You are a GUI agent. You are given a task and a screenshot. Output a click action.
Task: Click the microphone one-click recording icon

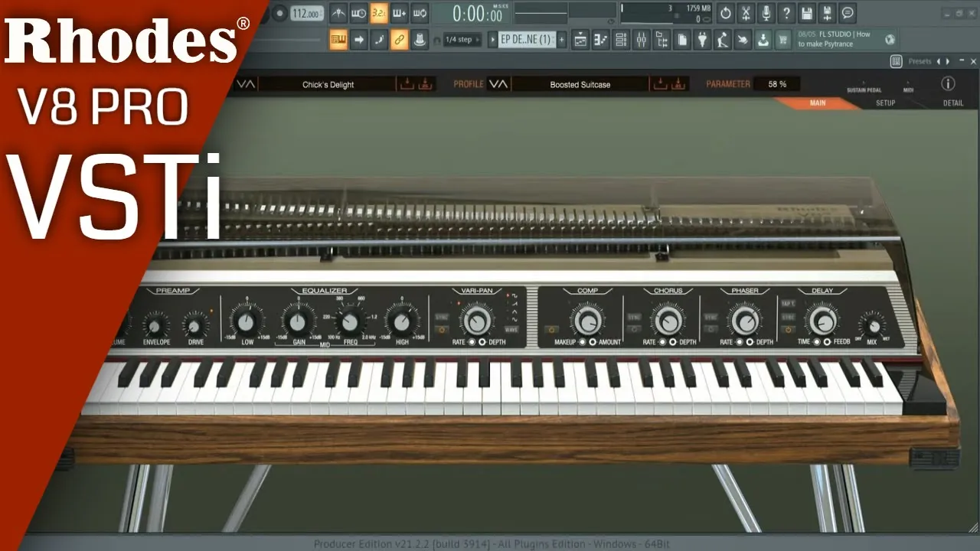(x=766, y=13)
